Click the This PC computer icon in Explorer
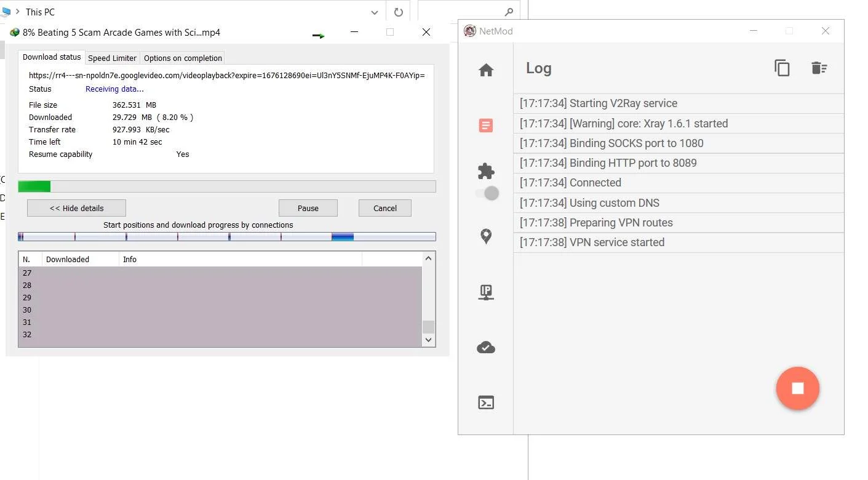 [6, 11]
